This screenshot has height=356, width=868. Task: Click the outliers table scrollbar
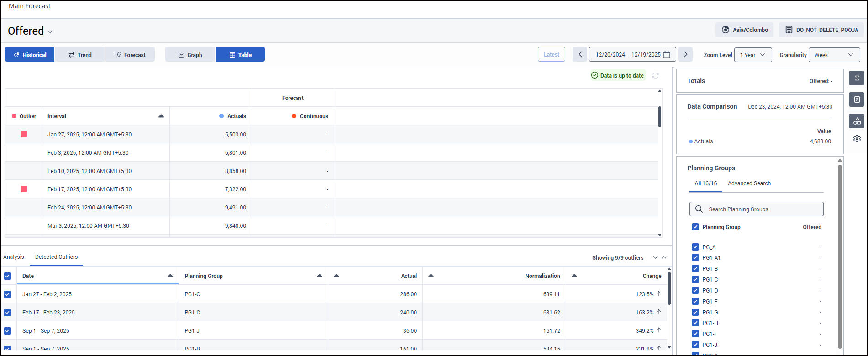(669, 289)
